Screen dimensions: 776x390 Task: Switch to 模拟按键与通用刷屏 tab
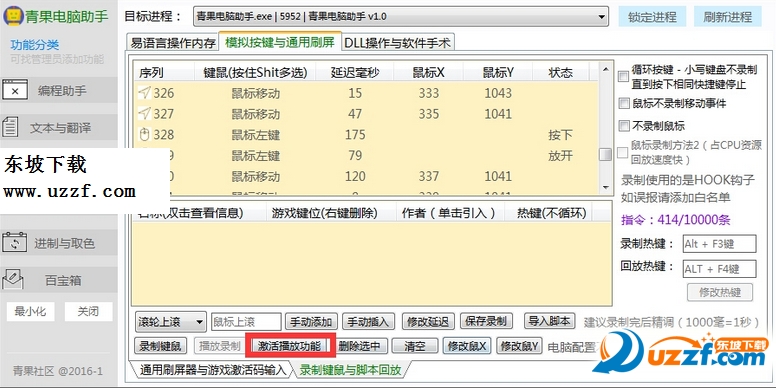280,42
